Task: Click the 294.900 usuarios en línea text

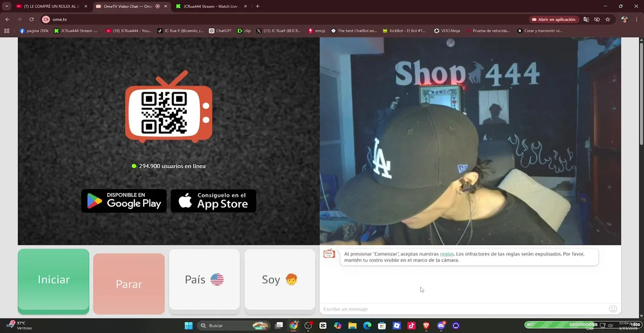Action: (172, 166)
